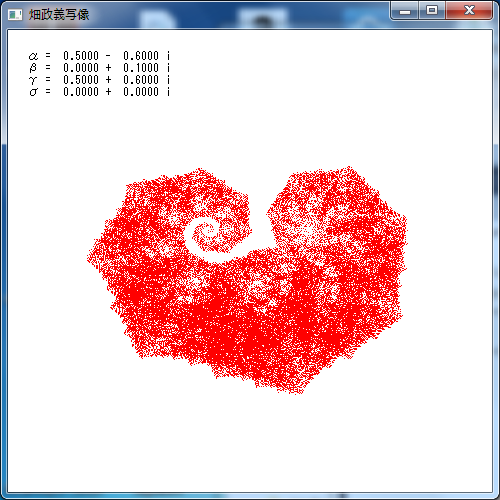Click the σ symbol label
The height and width of the screenshot is (500, 500).
pyautogui.click(x=34, y=92)
